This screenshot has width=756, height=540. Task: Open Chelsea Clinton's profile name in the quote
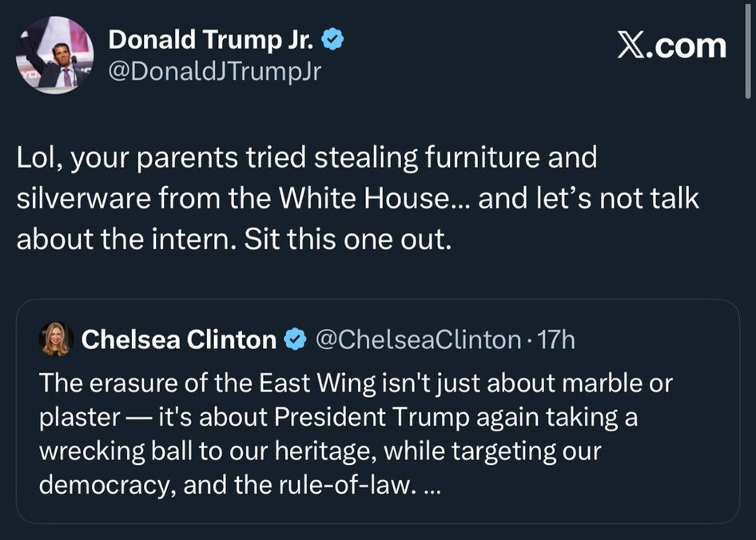click(179, 340)
